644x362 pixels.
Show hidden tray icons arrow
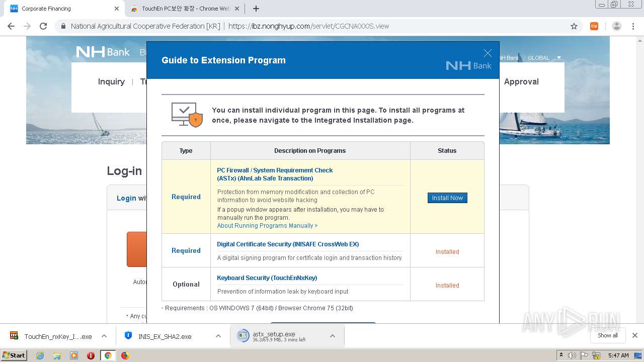coord(561,355)
